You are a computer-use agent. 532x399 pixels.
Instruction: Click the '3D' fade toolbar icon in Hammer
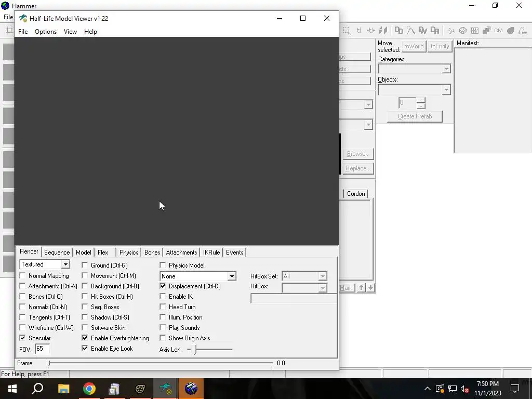(x=410, y=31)
